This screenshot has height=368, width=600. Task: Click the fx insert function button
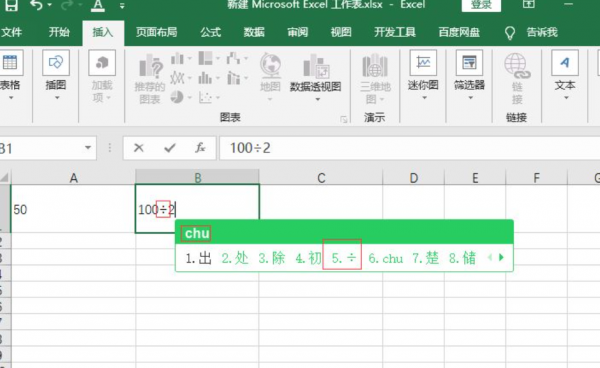click(x=200, y=148)
